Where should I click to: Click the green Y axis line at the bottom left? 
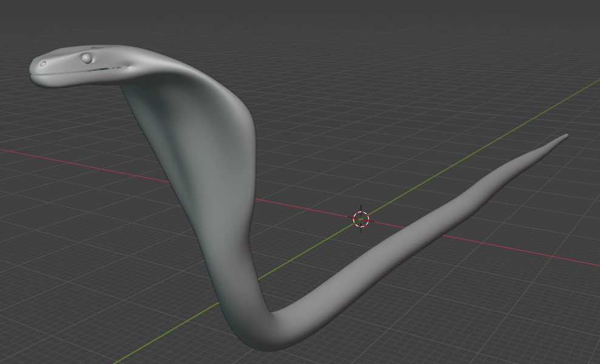152,343
